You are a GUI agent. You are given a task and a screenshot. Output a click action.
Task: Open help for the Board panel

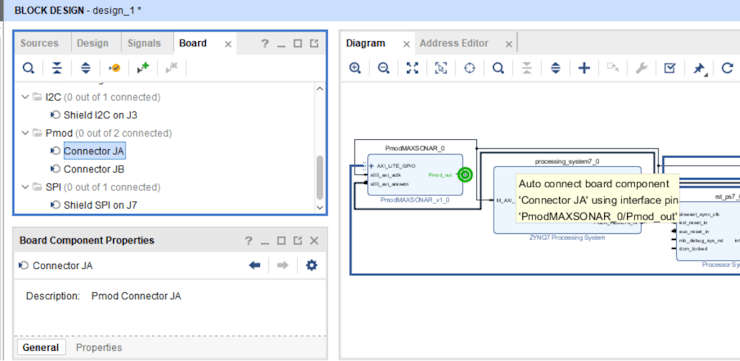coord(265,43)
